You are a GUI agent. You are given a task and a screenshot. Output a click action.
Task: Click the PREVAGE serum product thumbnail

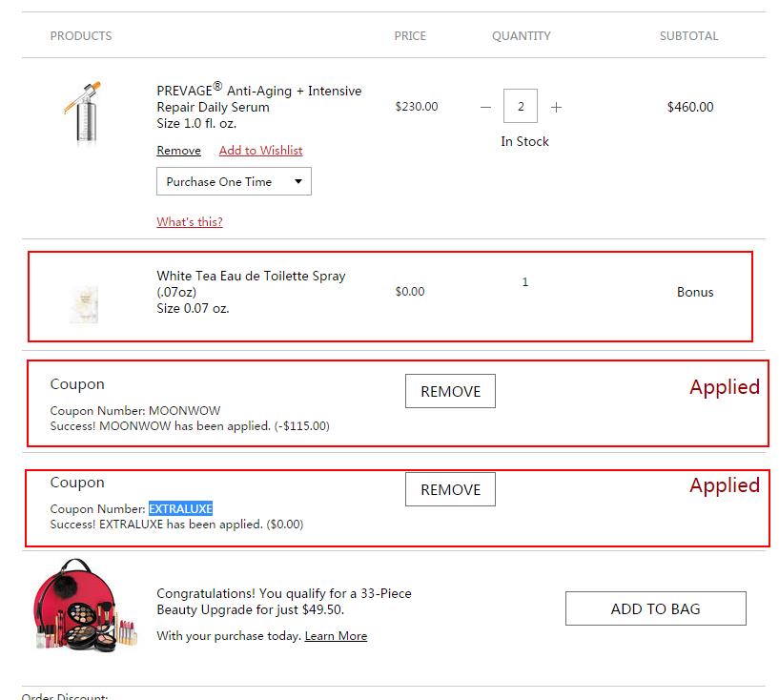pos(84,112)
